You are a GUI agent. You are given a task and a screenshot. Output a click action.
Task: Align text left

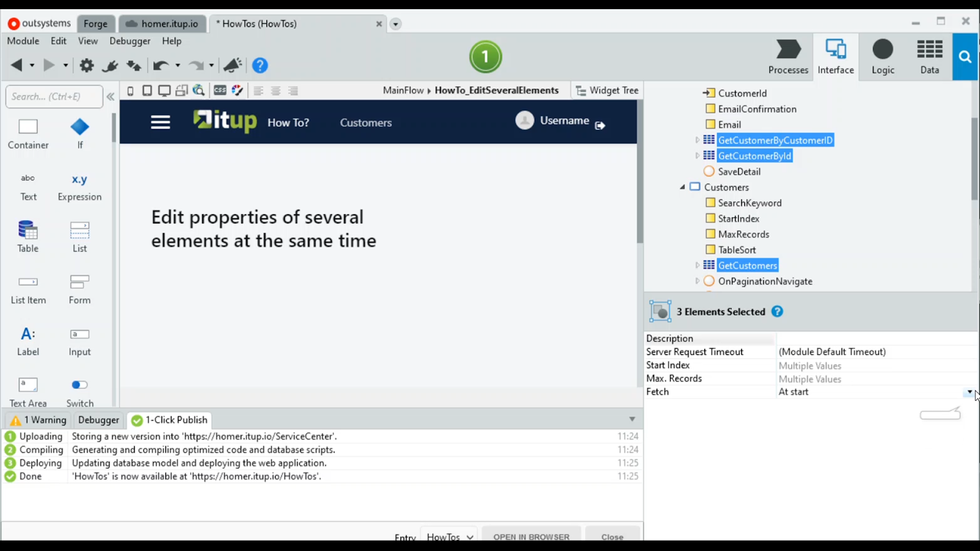[258, 91]
